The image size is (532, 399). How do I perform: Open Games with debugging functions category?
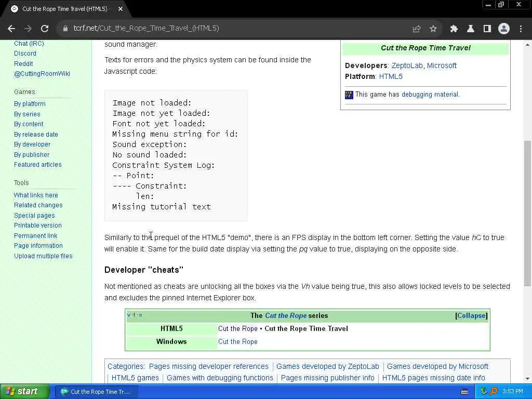(x=220, y=378)
